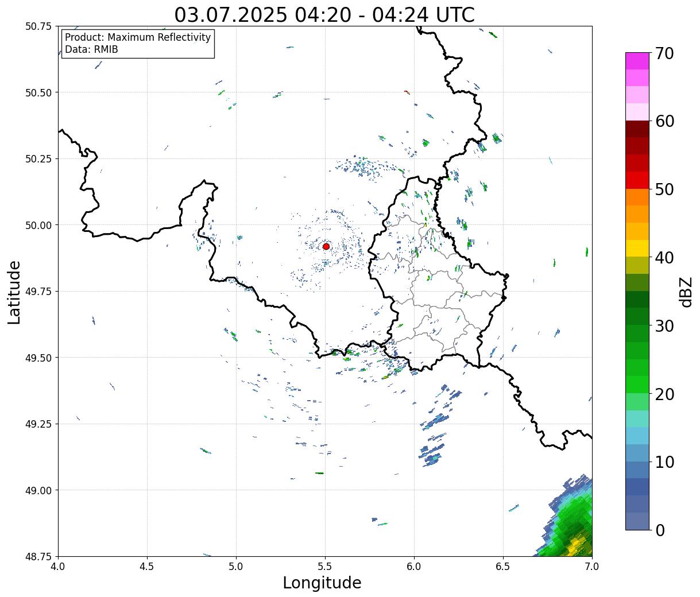
Task: Click the latitude tick label 49.50
Action: point(38,358)
